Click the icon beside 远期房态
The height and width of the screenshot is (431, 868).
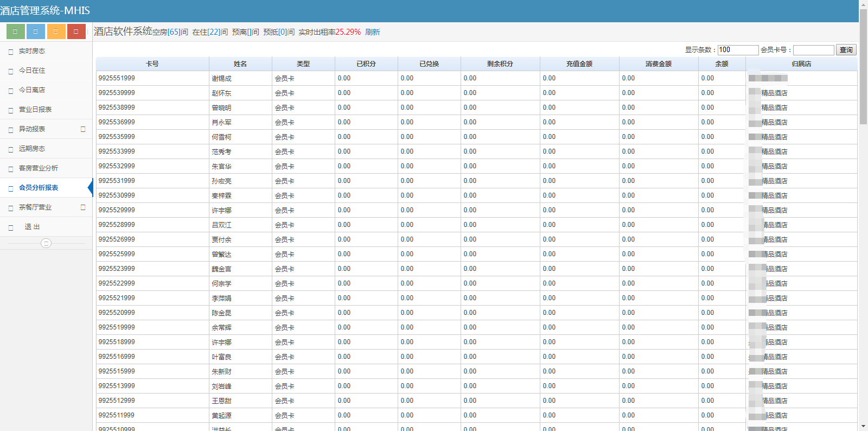tap(11, 149)
